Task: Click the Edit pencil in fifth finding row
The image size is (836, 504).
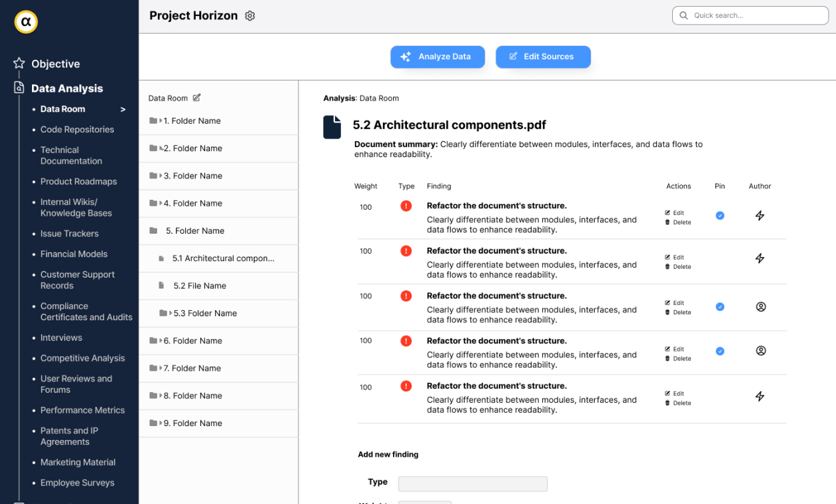Action: (x=667, y=393)
